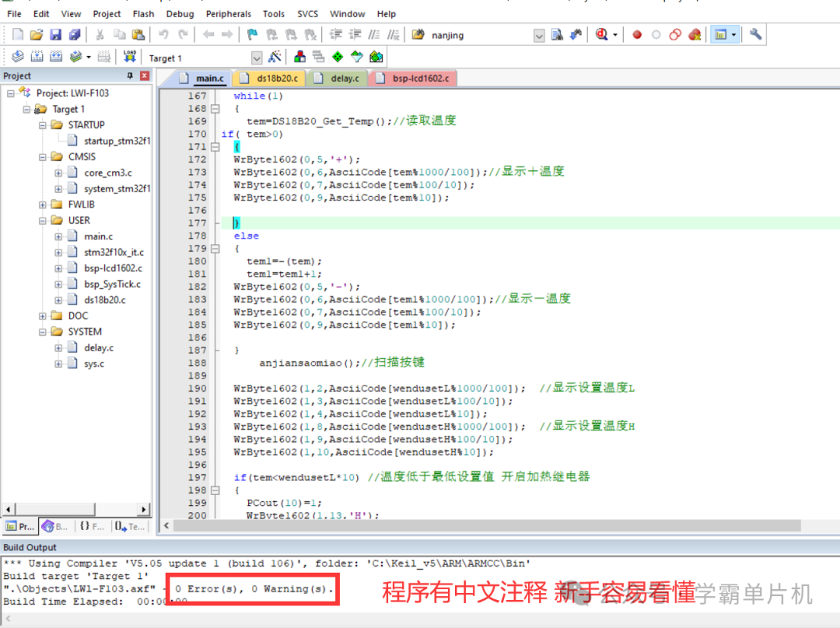Click the Open file folder icon
This screenshot has height=628, width=840.
pos(37,35)
